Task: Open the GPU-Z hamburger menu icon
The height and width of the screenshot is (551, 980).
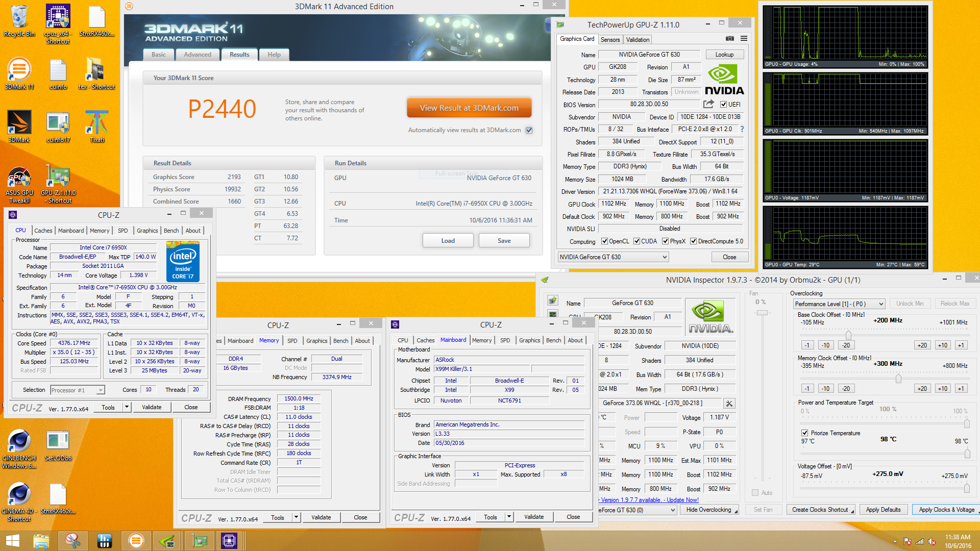Action: coord(744,39)
